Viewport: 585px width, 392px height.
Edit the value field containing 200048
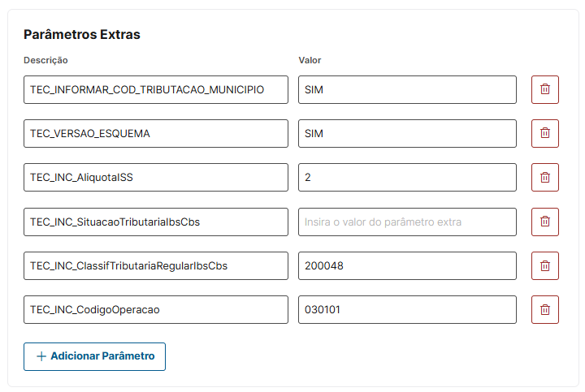[407, 265]
